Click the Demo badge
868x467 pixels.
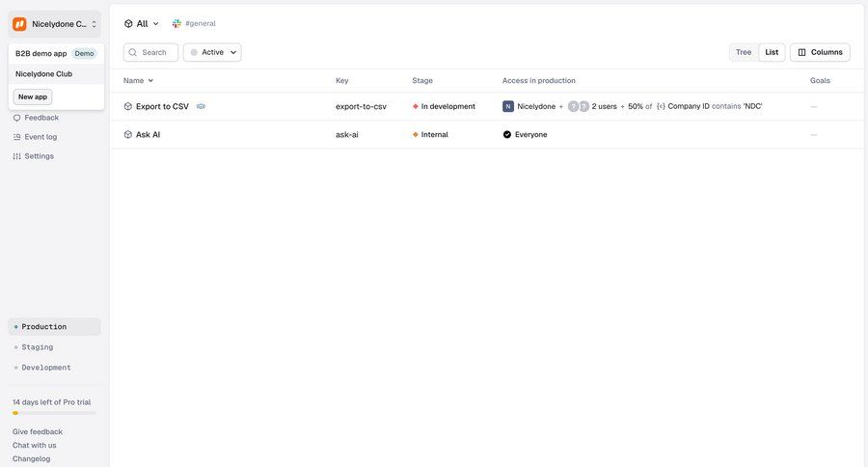coord(84,54)
